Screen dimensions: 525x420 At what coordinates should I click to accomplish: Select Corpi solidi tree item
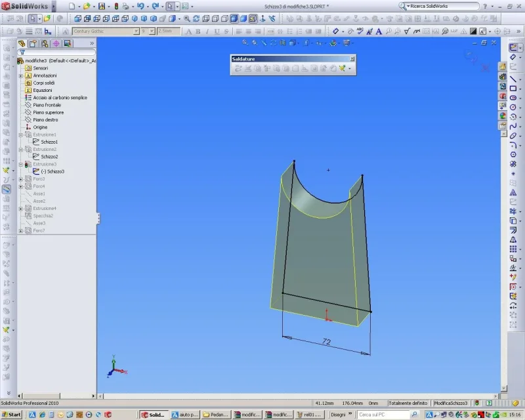[43, 83]
